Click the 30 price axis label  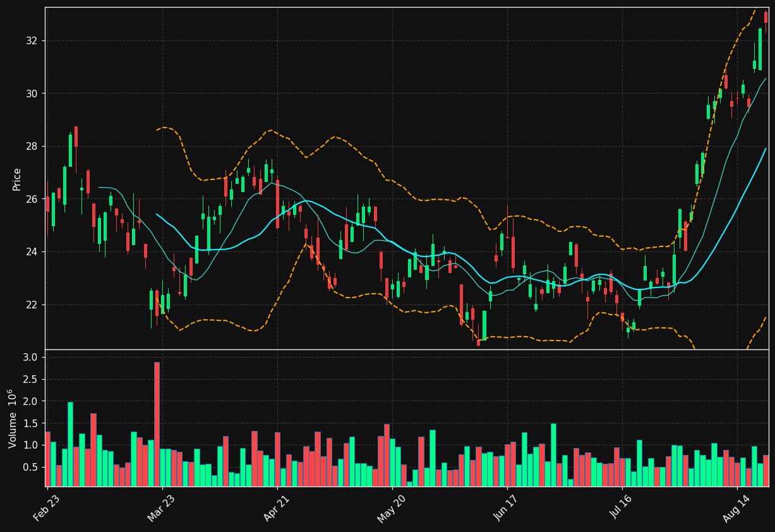(32, 94)
